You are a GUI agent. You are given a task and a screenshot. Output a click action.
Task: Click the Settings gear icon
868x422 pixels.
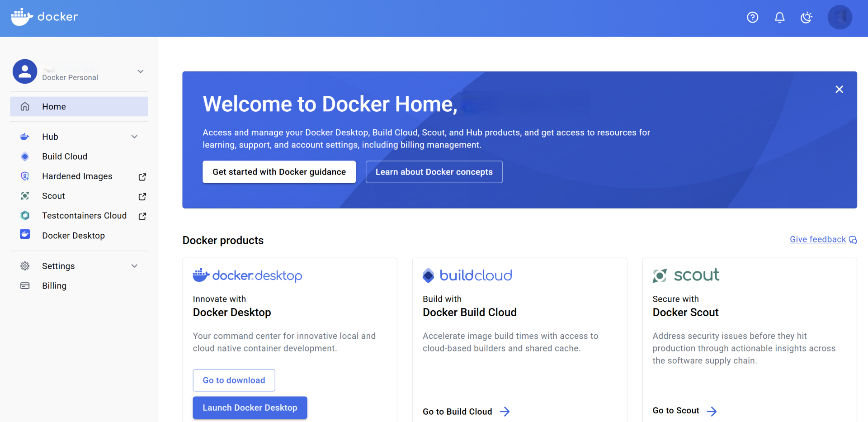click(25, 266)
